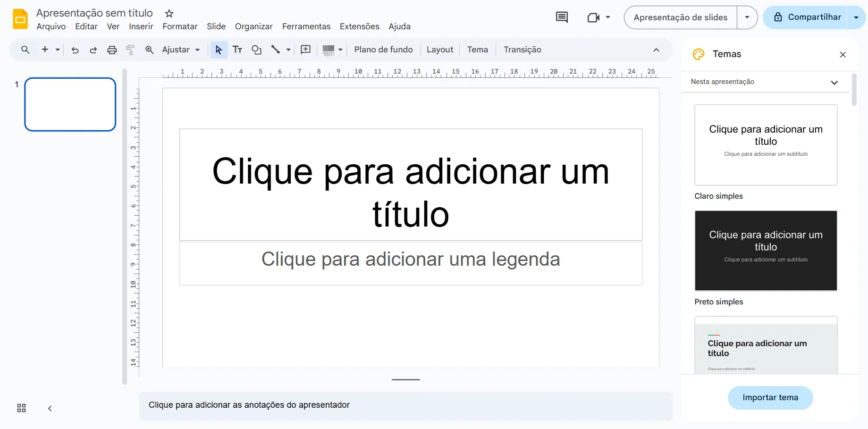The height and width of the screenshot is (429, 868).
Task: Redo the last action
Action: 93,50
